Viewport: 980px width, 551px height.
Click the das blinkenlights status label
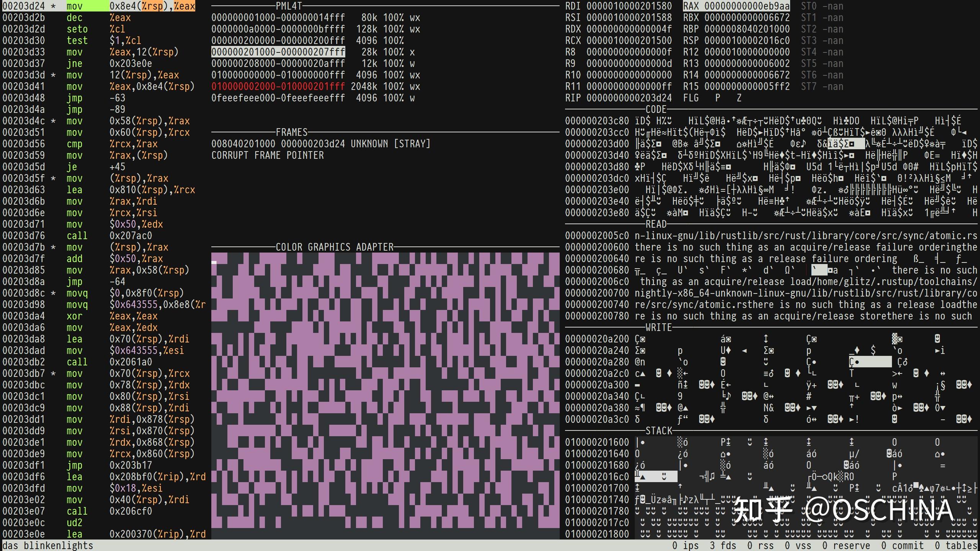tap(48, 545)
